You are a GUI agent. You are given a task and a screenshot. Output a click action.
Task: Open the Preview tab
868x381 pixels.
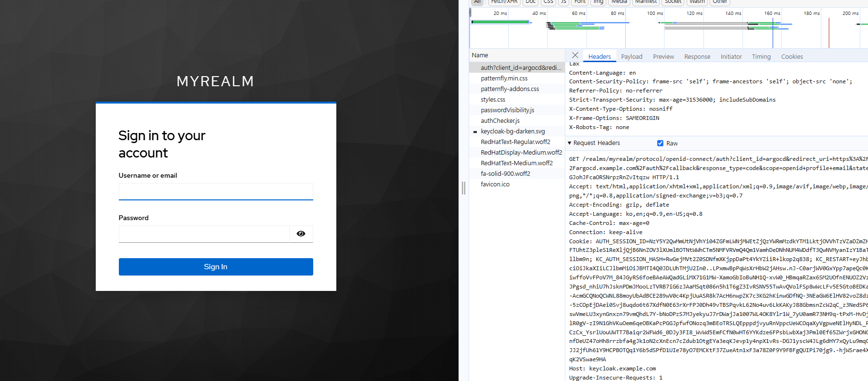pos(663,56)
